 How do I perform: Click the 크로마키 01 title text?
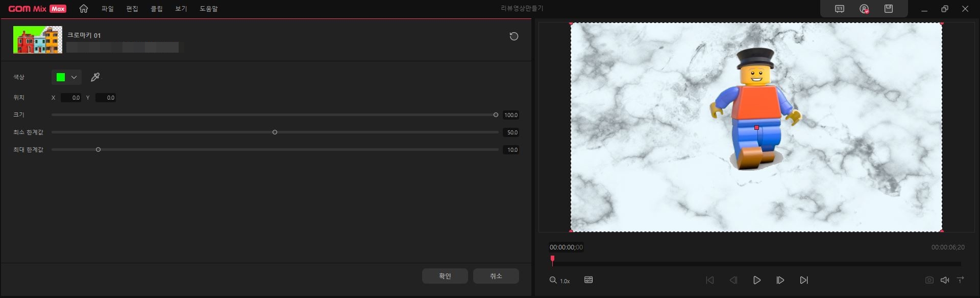(84, 35)
